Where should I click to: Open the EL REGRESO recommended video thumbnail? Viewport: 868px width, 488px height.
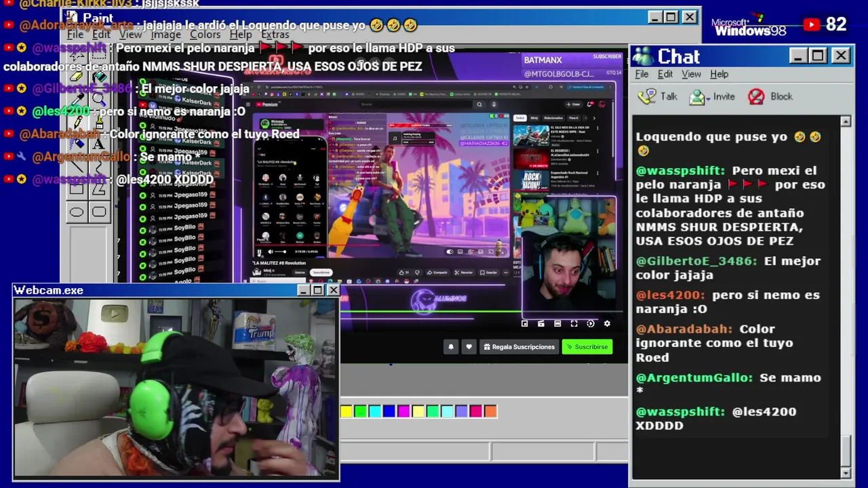click(x=531, y=158)
